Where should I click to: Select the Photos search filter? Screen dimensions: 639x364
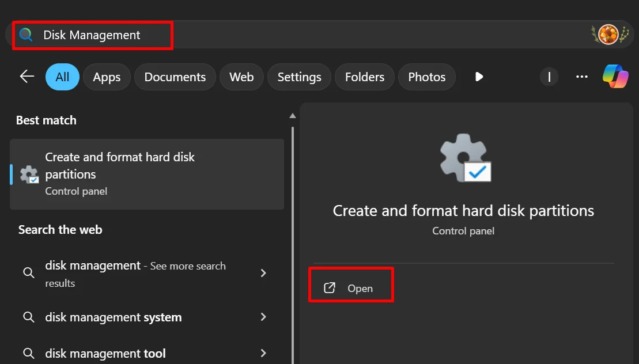point(426,77)
